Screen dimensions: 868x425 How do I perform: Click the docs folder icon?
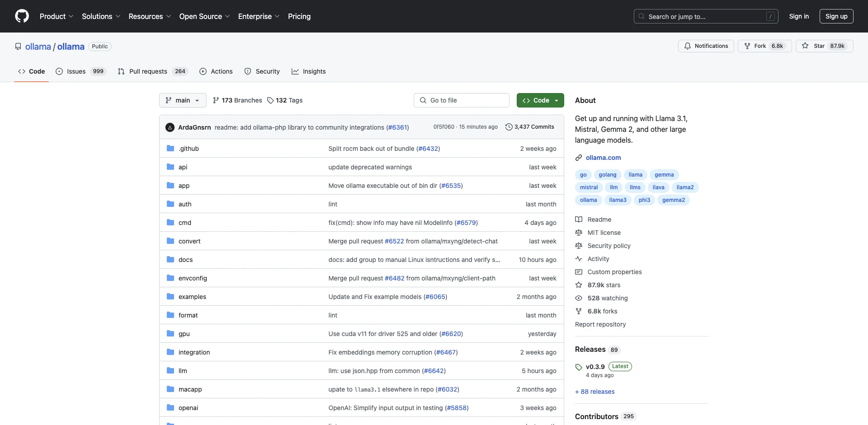[x=170, y=260]
